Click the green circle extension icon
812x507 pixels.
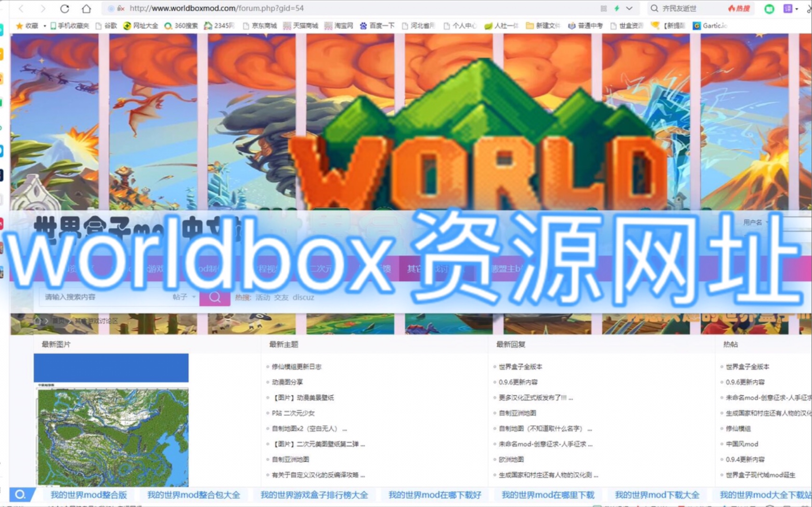point(769,8)
